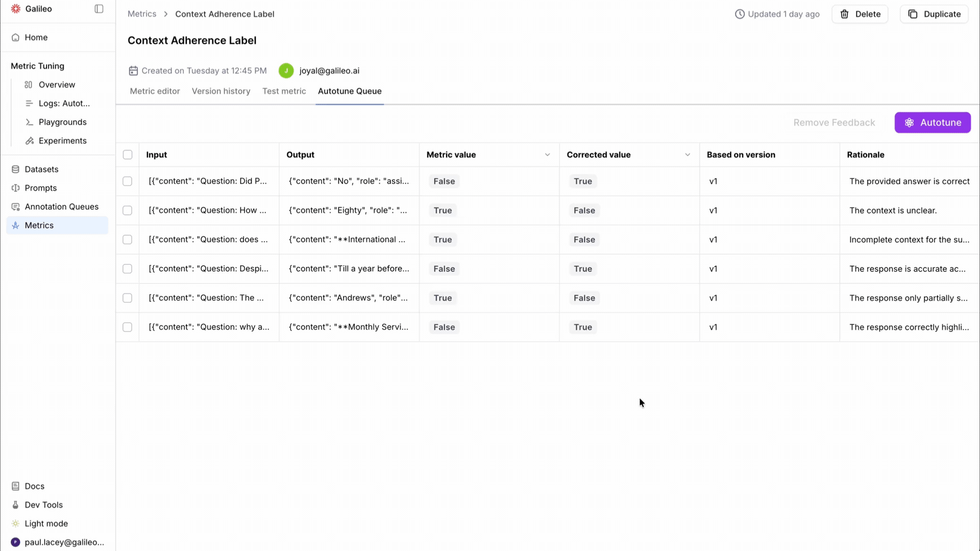Select the row with output "Andrews"
This screenshot has width=980, height=551.
(x=128, y=298)
